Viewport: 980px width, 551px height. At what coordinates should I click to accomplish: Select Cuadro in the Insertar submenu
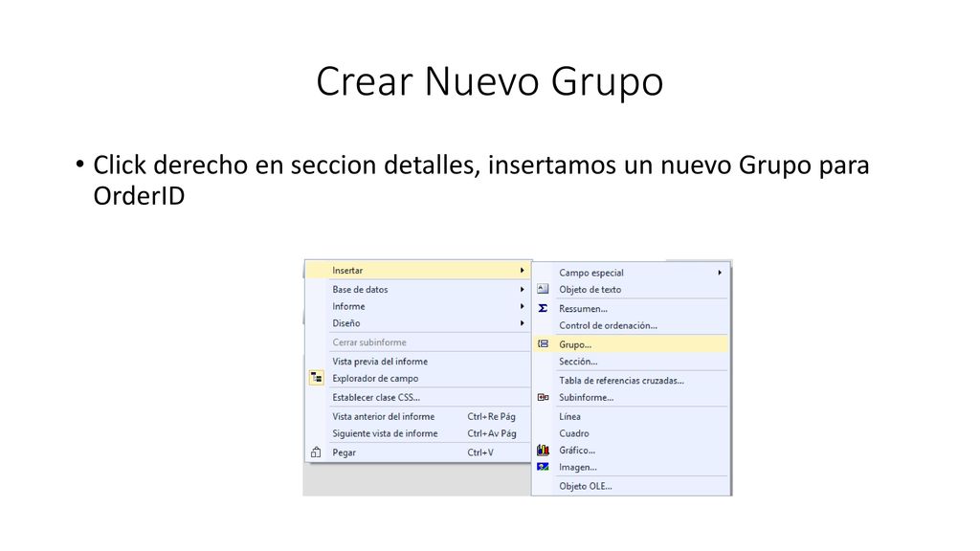[x=632, y=433]
